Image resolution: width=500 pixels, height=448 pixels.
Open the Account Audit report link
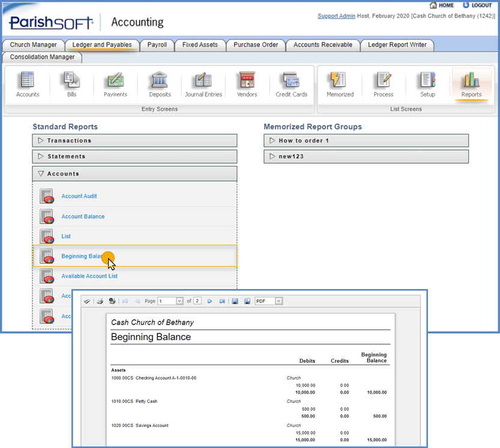pos(79,196)
